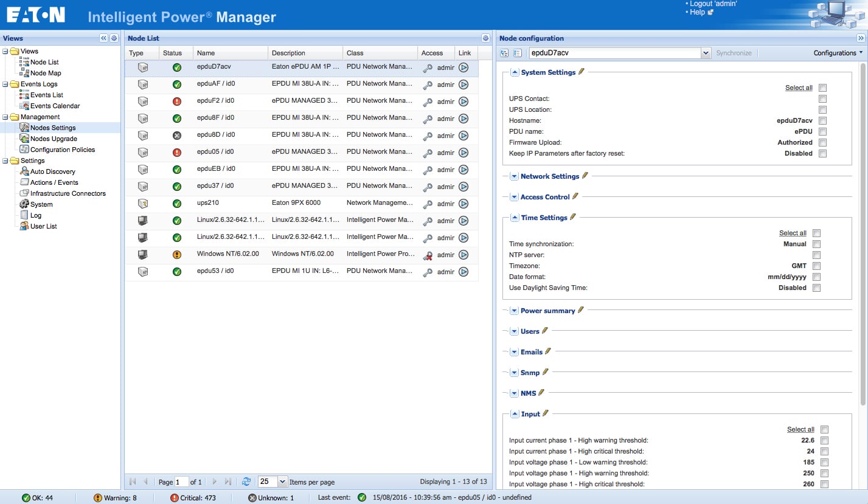Tick the Firmware Upload checkbox
Image resolution: width=868 pixels, height=504 pixels.
pos(822,142)
